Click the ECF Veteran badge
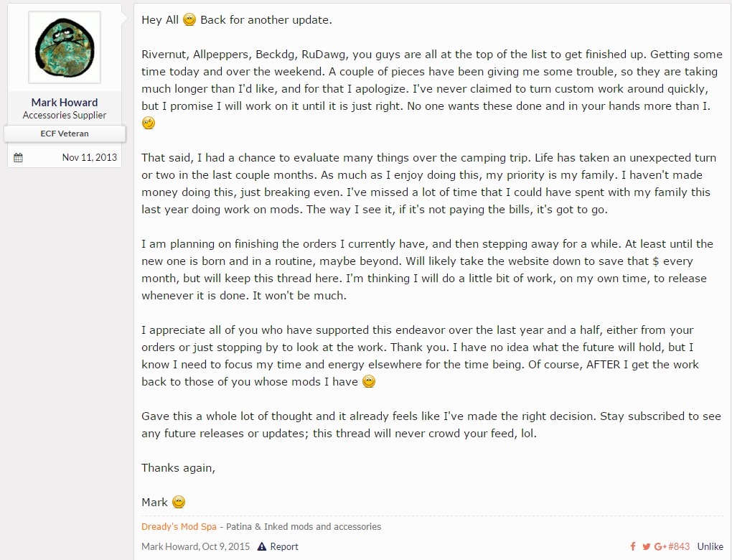 (x=65, y=134)
